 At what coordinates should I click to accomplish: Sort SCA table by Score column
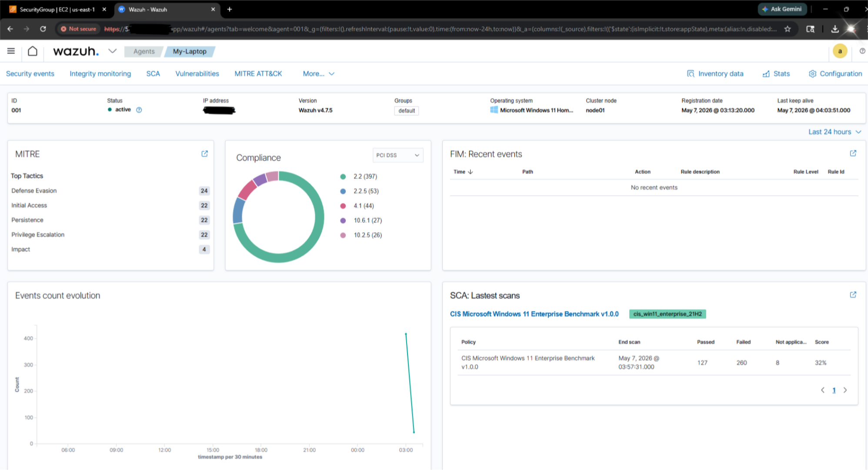pyautogui.click(x=821, y=342)
